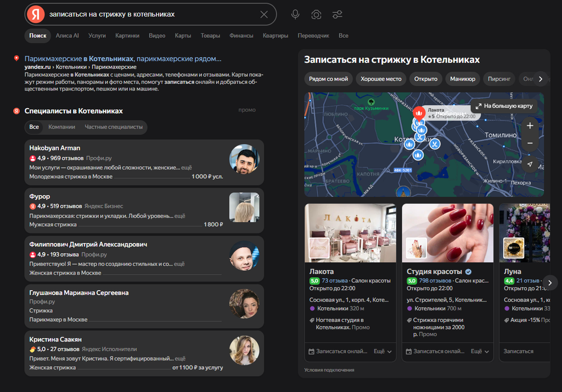Book online at Лакота via Записаться онлайн
Screen dimensions: 562x392
point(338,351)
